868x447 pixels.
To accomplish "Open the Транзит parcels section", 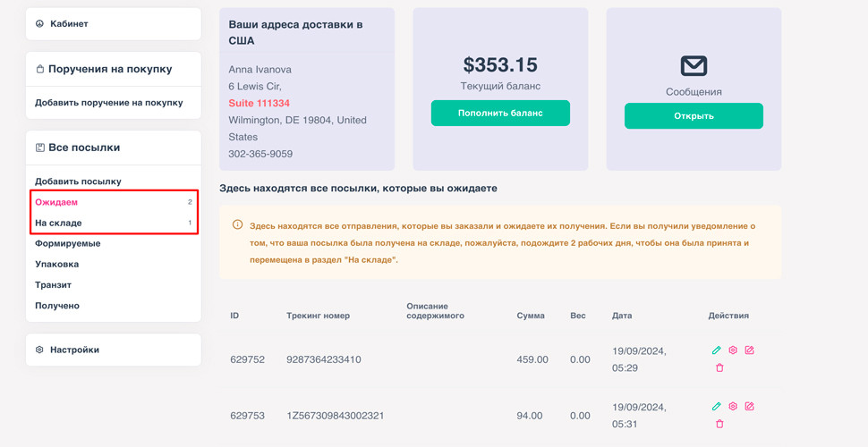I will click(53, 285).
